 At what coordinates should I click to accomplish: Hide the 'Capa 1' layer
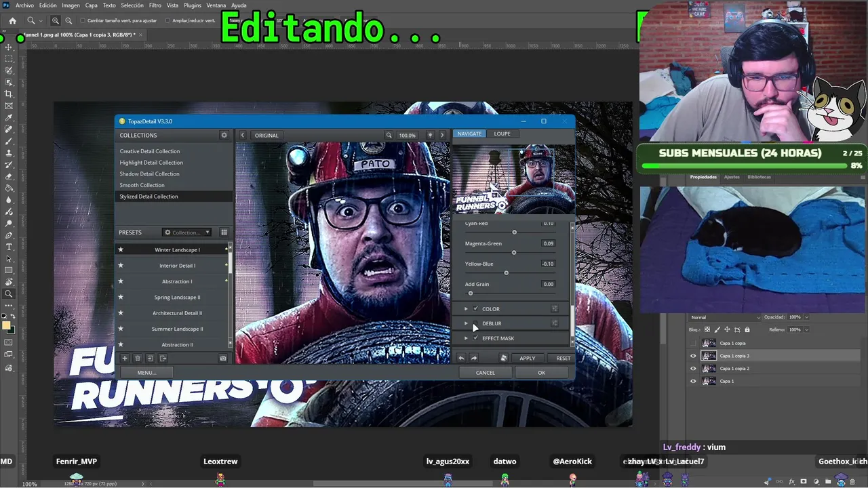[x=693, y=381]
